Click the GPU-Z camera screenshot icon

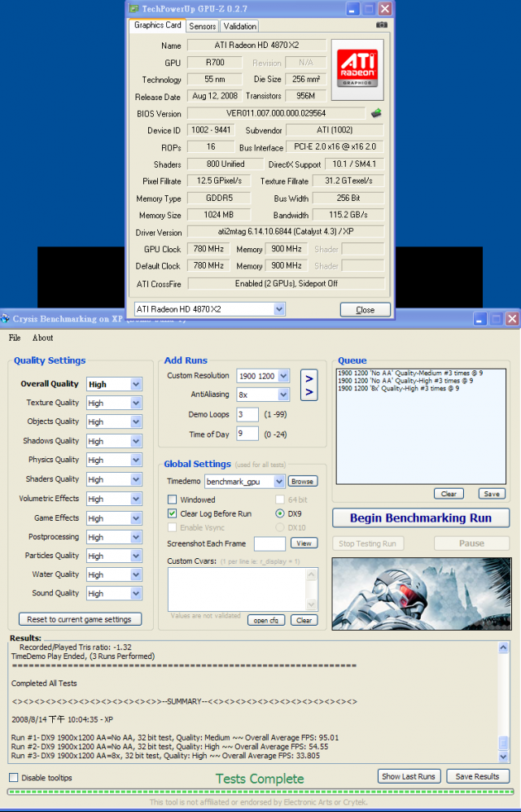point(381,25)
